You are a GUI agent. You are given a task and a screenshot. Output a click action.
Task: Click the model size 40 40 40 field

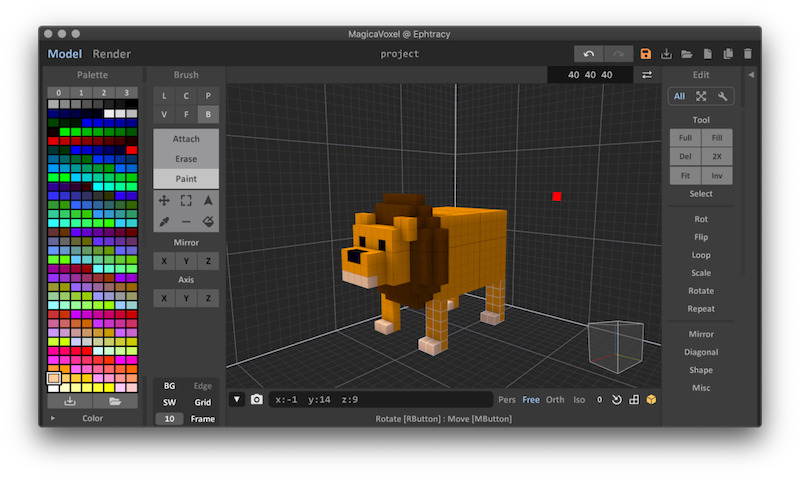[590, 75]
